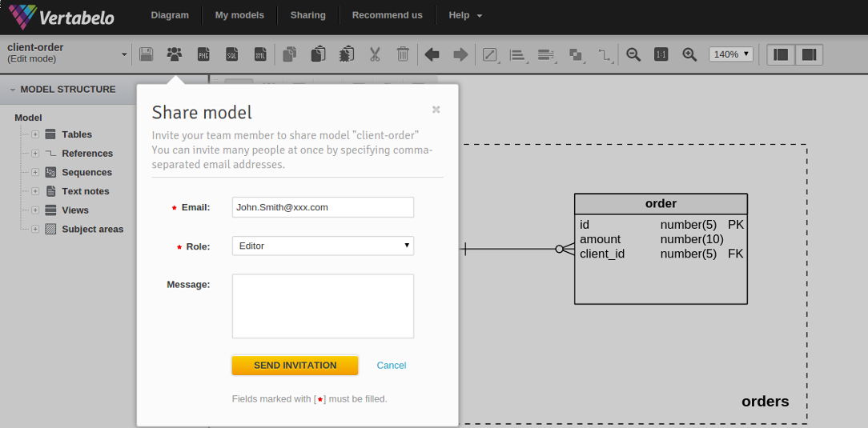Click the Export as XML icon
Screen dimensions: 868x428
260,54
